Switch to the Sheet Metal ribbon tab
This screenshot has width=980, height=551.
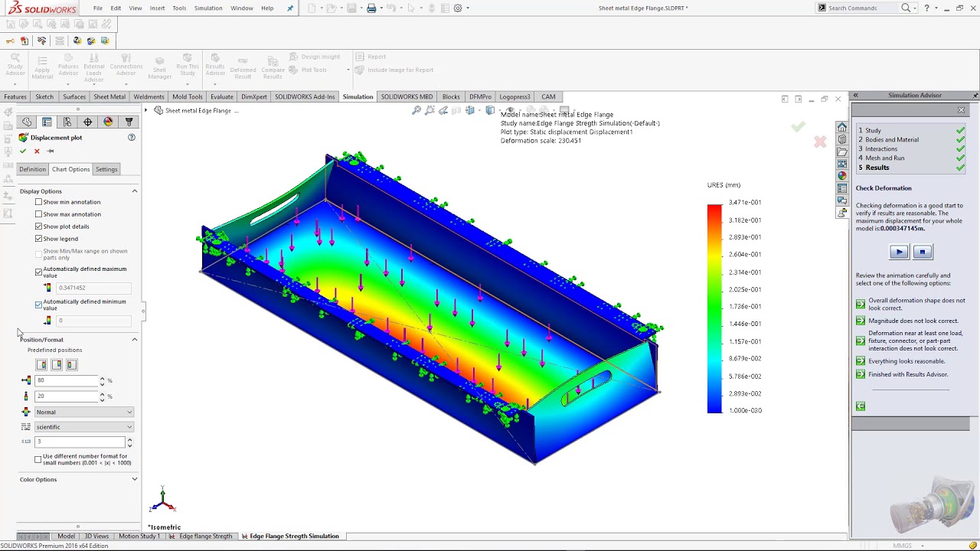coord(109,97)
